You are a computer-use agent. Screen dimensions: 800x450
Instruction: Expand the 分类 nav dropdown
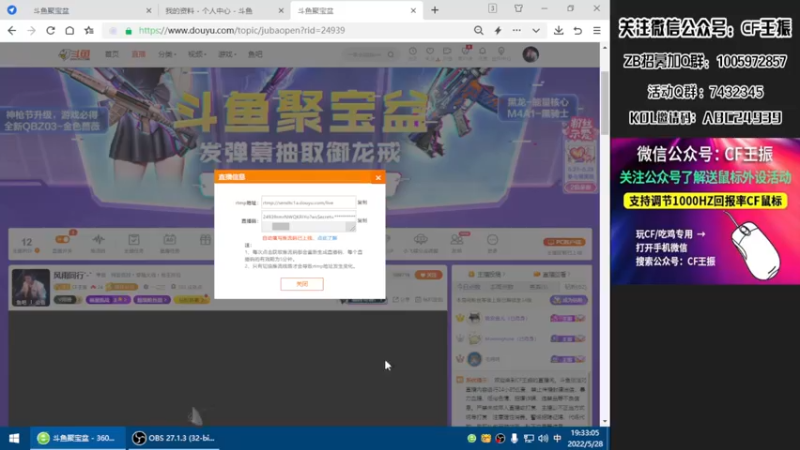point(166,54)
